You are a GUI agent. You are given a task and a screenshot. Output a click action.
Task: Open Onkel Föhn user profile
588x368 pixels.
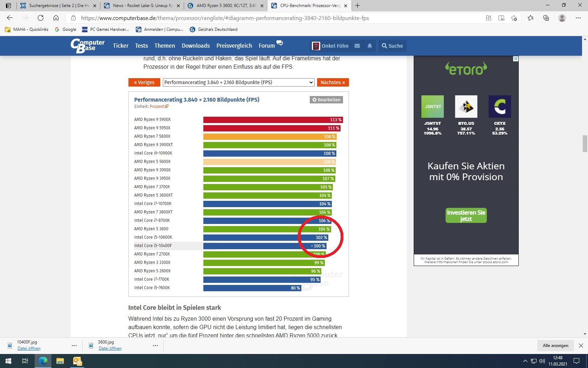pos(331,46)
